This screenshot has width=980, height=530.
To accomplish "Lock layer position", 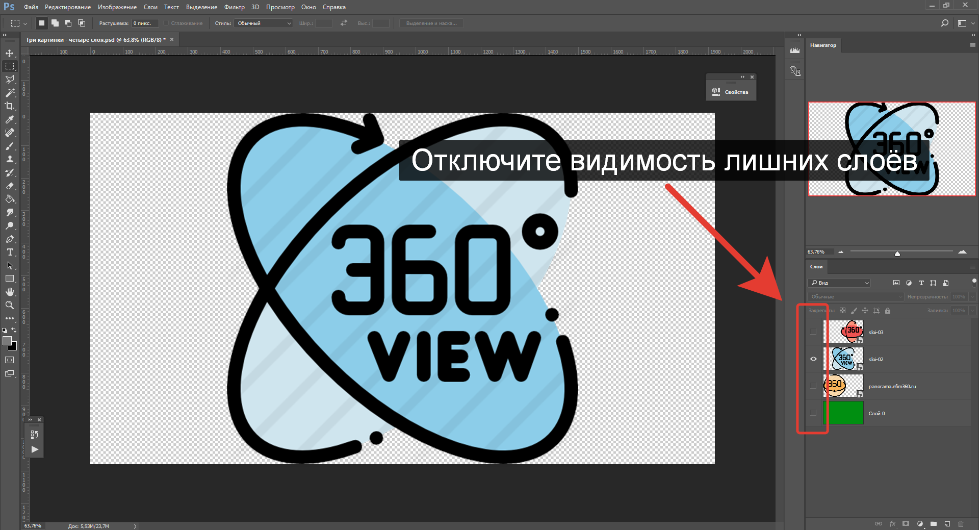I will 865,311.
